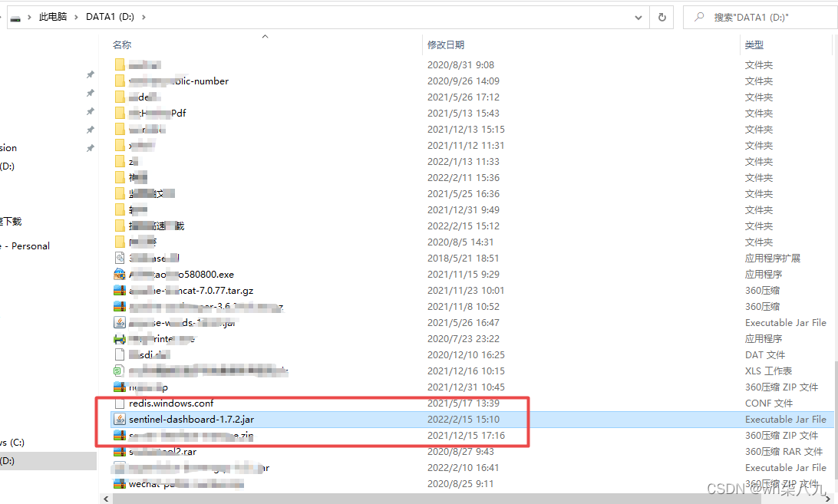
Task: Click the search box for DATA1 (D:)
Action: (760, 18)
